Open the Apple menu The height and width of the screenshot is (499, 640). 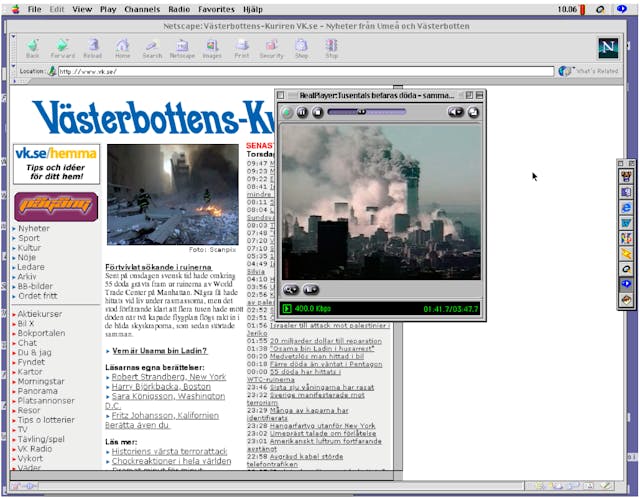(16, 9)
